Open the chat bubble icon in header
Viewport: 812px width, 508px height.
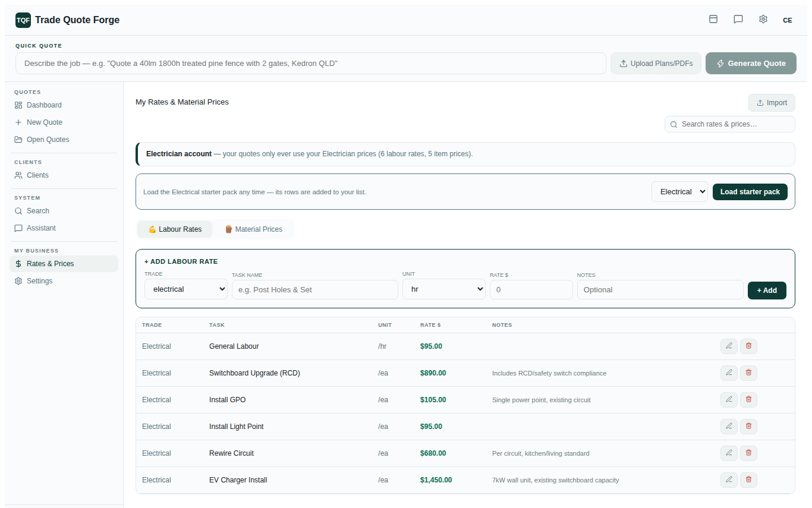pos(738,20)
